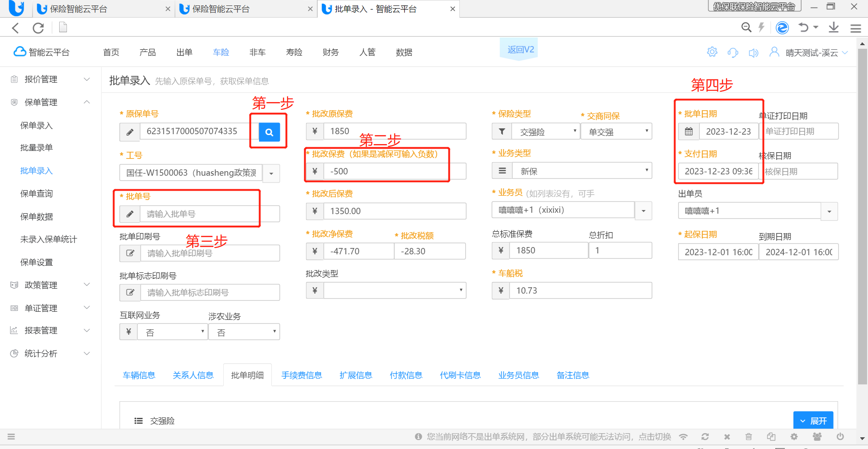Switch to the 关系人信息 tab

(193, 375)
